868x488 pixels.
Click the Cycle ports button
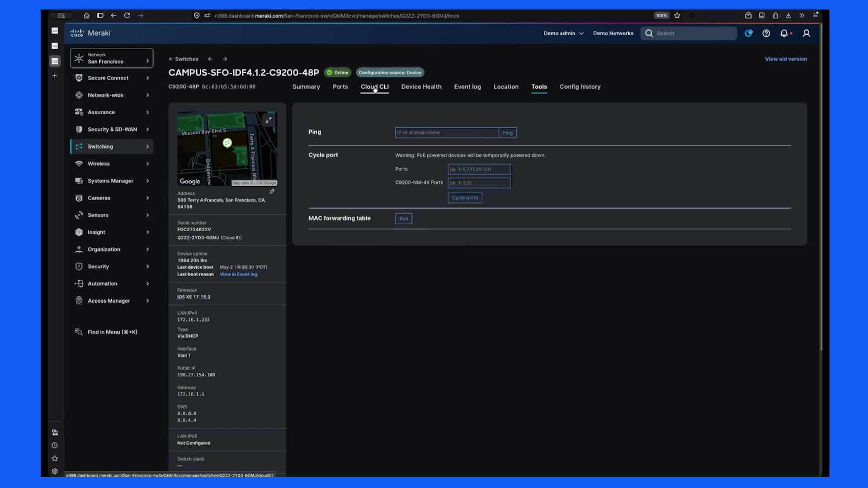(x=465, y=198)
